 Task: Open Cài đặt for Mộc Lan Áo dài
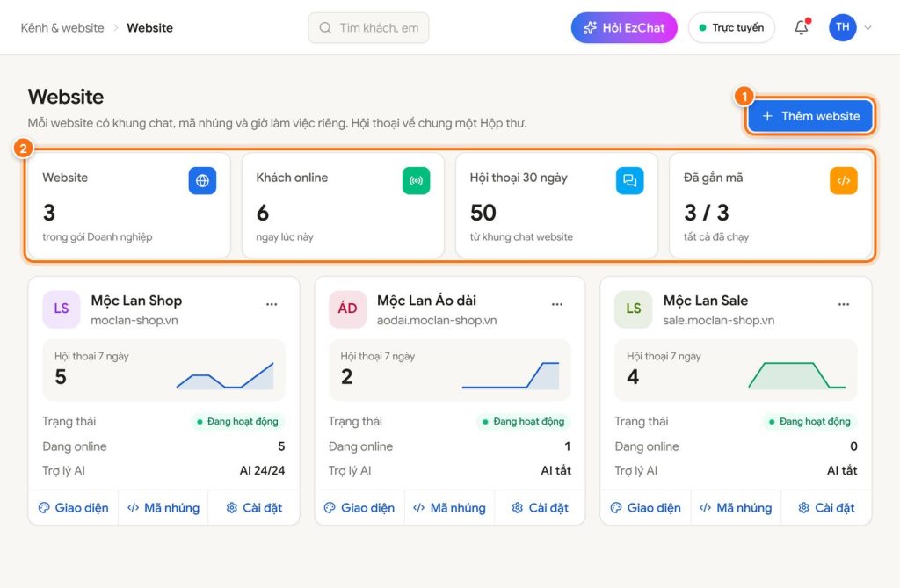(540, 508)
